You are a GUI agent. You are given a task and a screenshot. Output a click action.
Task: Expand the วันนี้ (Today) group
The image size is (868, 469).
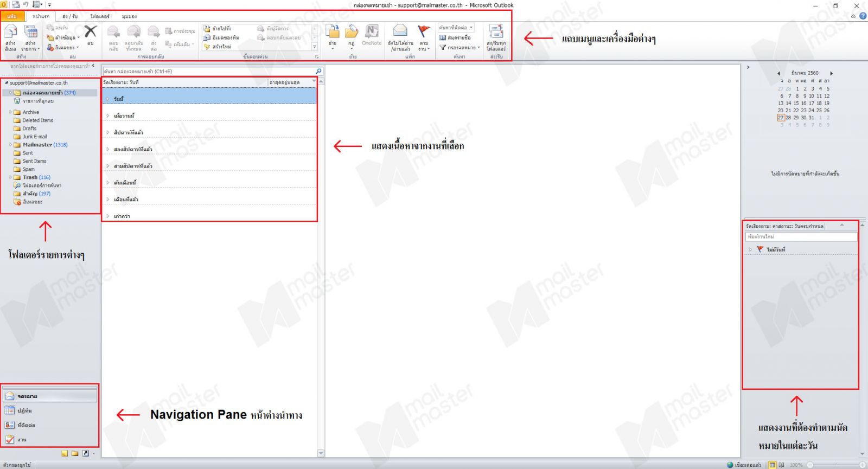[108, 99]
